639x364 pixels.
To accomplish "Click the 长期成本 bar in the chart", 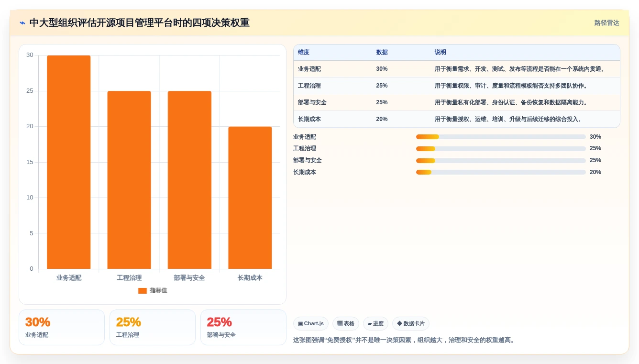I will [250, 198].
